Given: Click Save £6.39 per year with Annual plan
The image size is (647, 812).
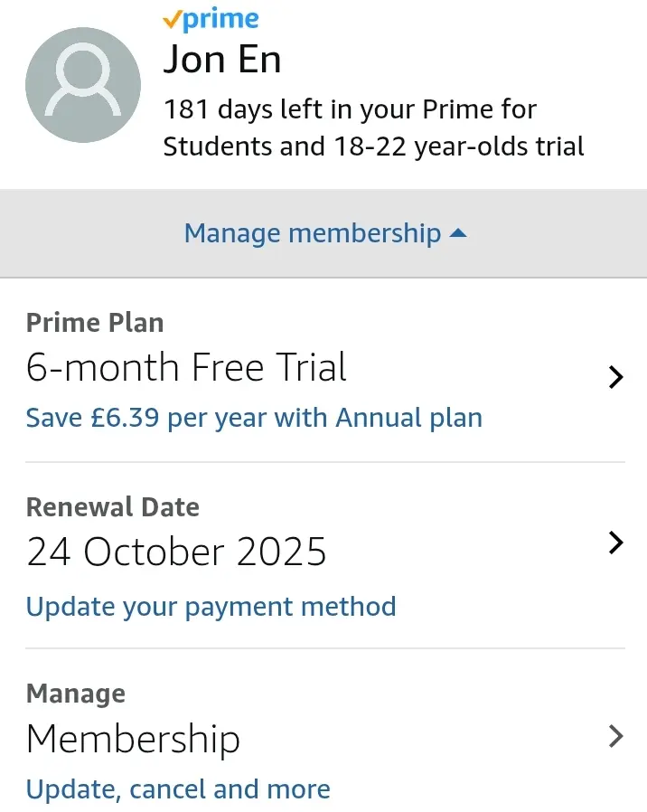Looking at the screenshot, I should point(254,418).
